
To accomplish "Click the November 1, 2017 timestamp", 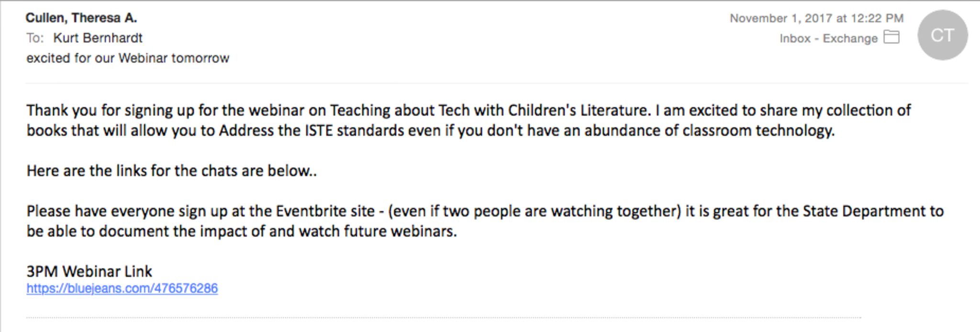I will (816, 18).
